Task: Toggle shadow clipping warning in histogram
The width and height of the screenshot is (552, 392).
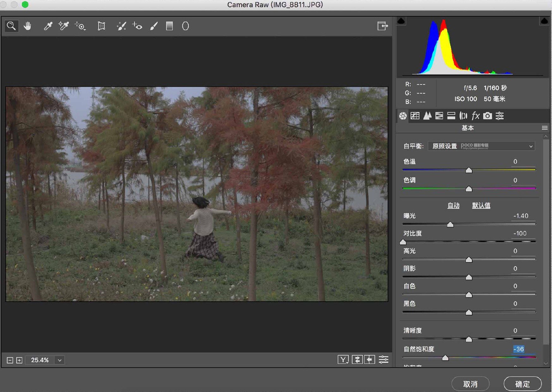Action: (x=401, y=21)
